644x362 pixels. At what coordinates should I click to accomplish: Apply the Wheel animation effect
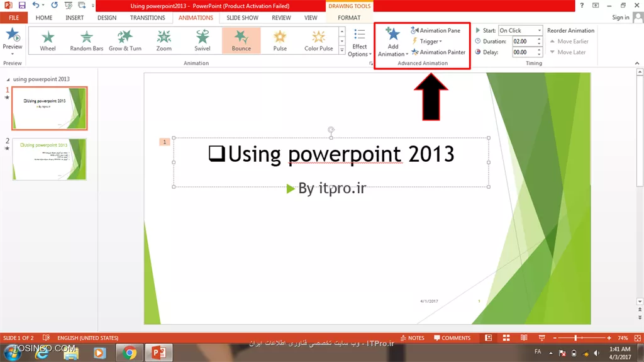pos(48,41)
